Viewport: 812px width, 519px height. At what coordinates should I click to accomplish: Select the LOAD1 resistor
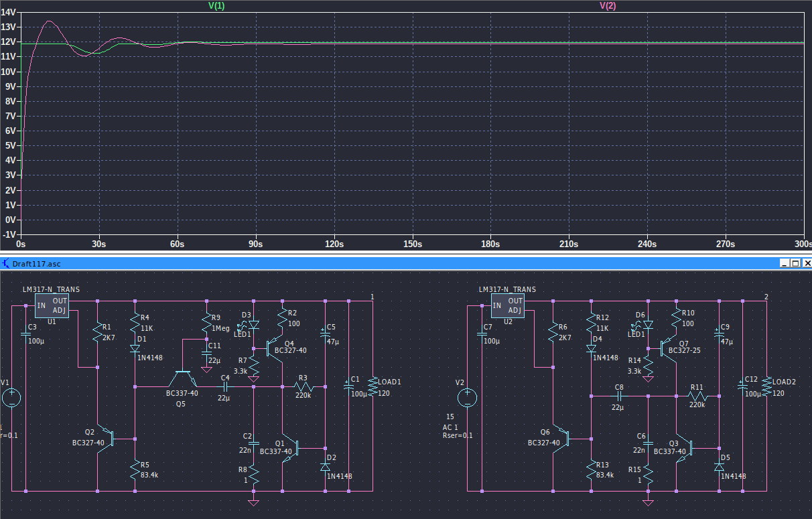(373, 388)
